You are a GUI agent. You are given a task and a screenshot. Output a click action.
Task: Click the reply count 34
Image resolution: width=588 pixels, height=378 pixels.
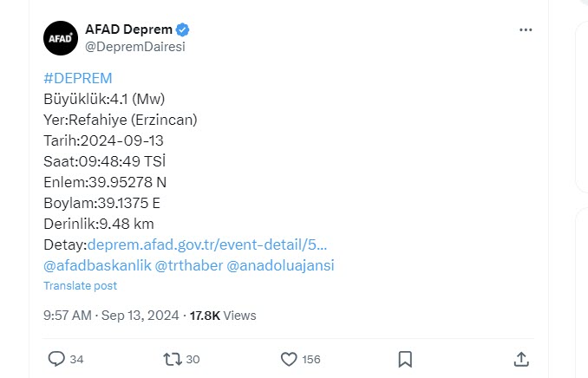click(76, 360)
